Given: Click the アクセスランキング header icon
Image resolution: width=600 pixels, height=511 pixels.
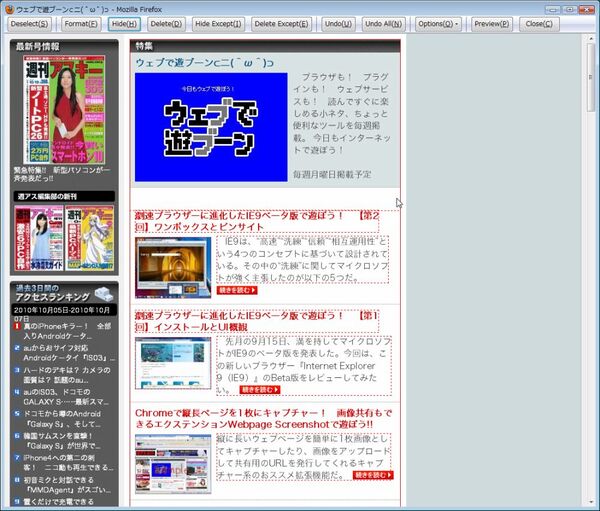Looking at the screenshot, I should (x=104, y=294).
